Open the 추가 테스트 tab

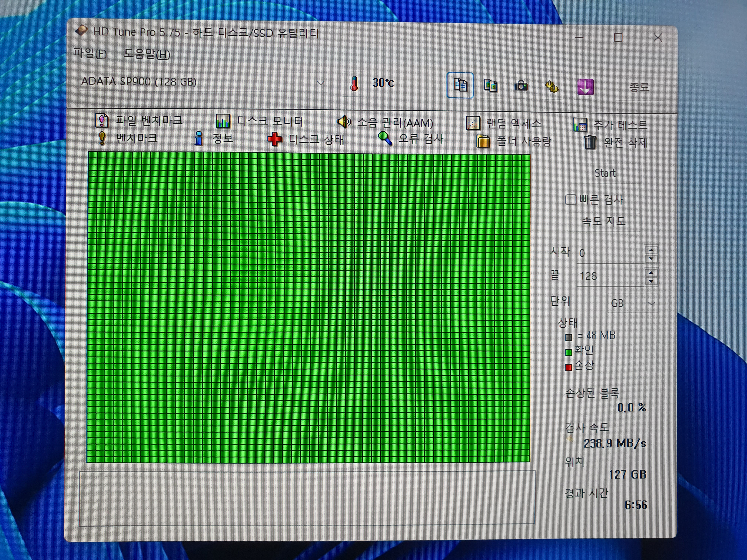(610, 125)
